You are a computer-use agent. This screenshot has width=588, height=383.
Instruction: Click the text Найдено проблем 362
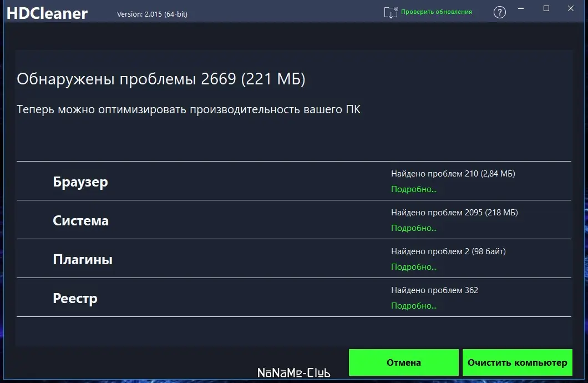[435, 290]
